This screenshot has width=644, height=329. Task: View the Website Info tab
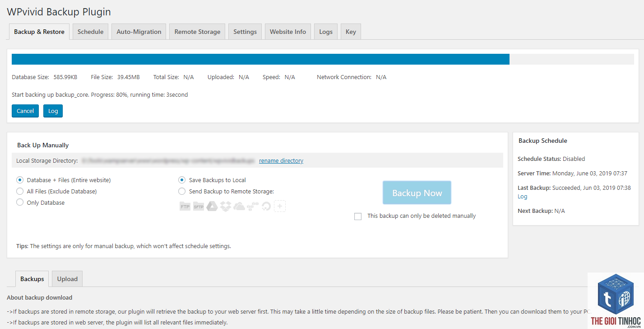(x=288, y=32)
